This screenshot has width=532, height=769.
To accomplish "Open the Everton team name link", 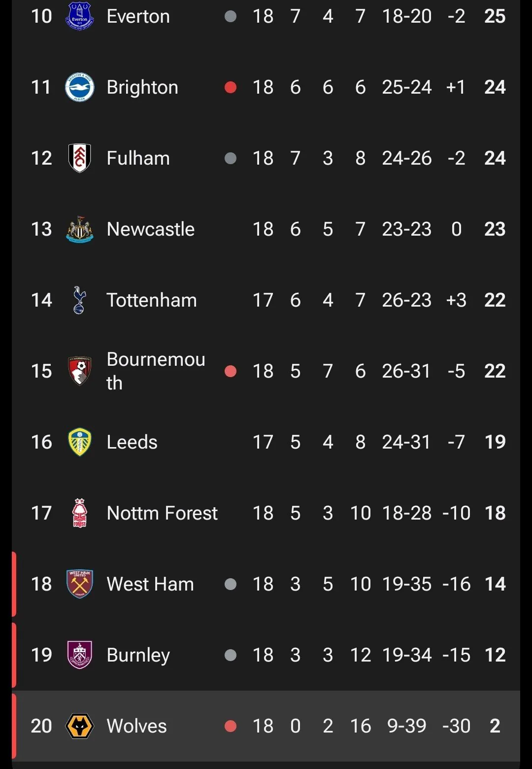I will (138, 16).
